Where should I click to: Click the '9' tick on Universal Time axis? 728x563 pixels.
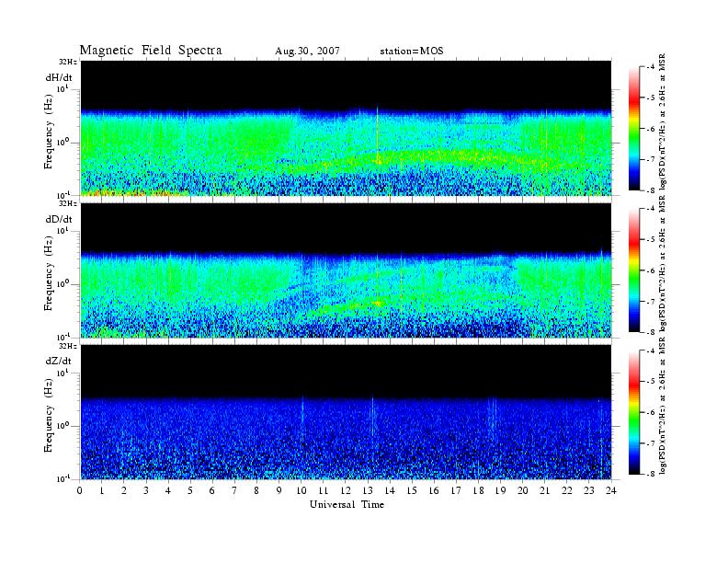pyautogui.click(x=279, y=490)
